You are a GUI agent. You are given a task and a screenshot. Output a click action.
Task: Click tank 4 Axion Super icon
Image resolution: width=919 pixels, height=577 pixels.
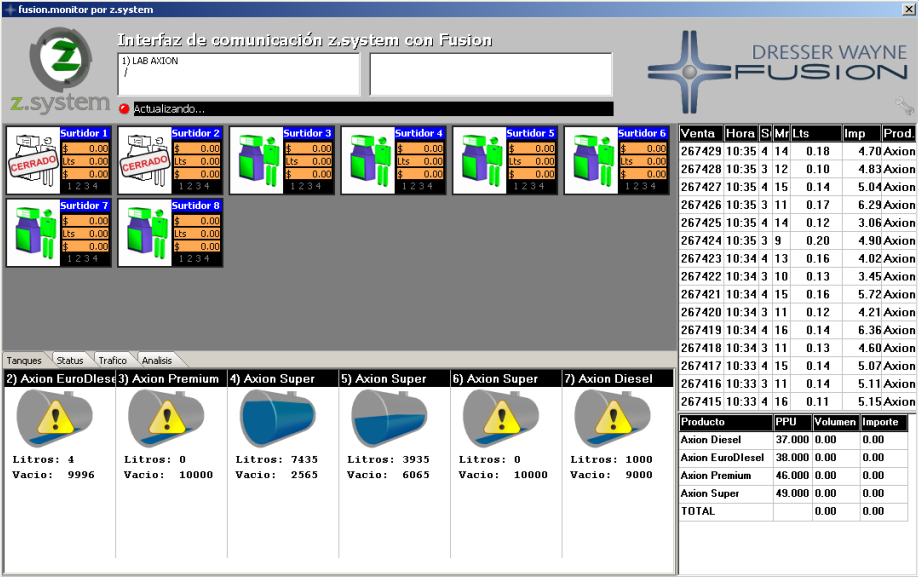[278, 418]
